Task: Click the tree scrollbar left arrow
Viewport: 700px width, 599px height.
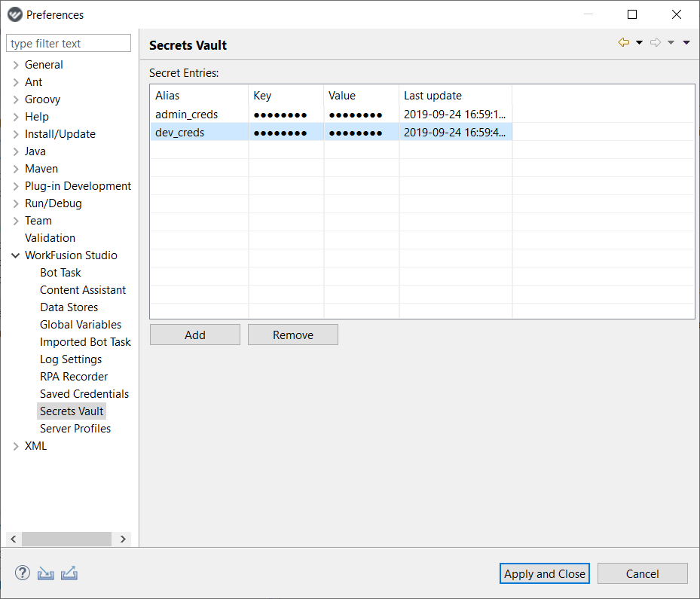Action: pos(14,539)
